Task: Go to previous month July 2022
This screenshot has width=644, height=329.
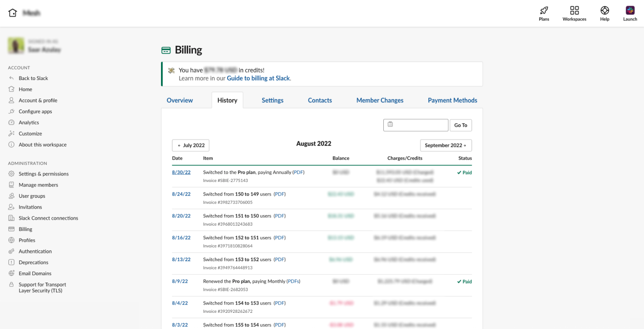Action: 191,145
